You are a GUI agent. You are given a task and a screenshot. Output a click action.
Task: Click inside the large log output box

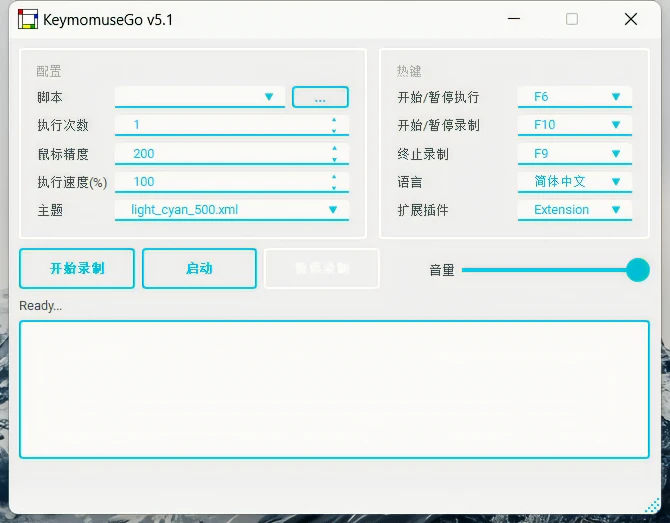point(335,389)
